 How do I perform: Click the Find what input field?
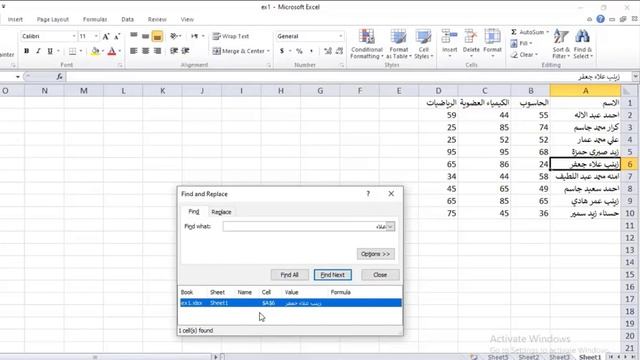[304, 226]
